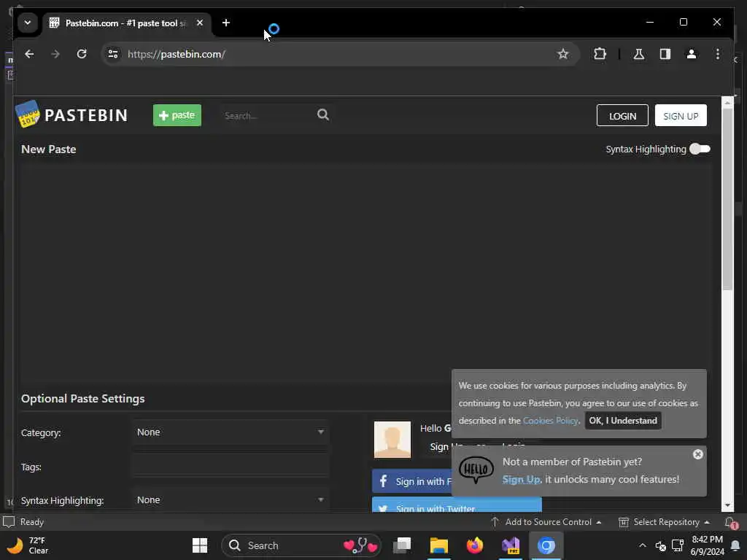Viewport: 747px width, 560px height.
Task: Click the network tray icon
Action: pyautogui.click(x=678, y=545)
